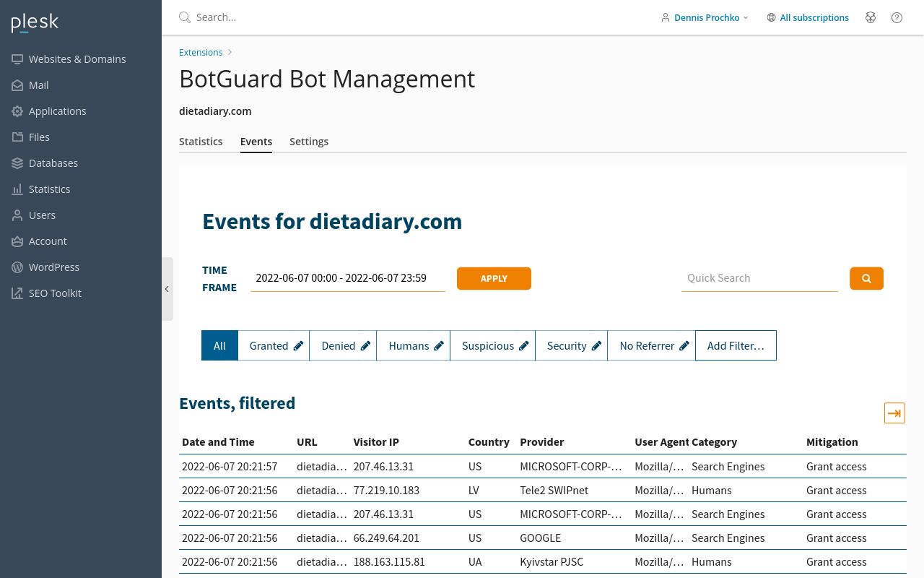Select the Humans filter
This screenshot has height=578, width=924.
tap(409, 346)
